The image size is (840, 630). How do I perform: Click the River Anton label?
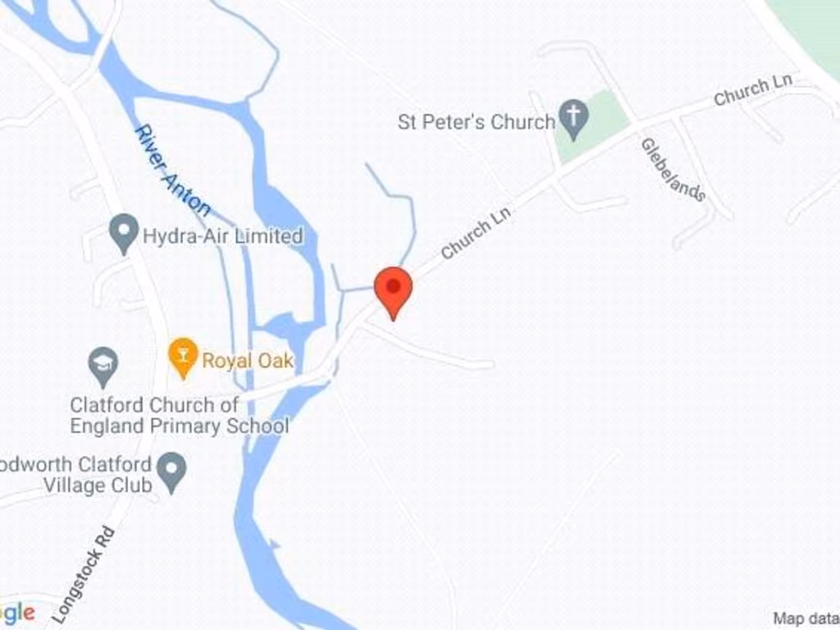171,171
